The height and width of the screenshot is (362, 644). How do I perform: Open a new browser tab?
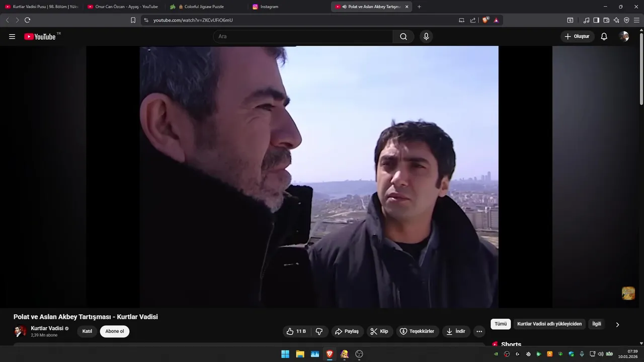(419, 7)
